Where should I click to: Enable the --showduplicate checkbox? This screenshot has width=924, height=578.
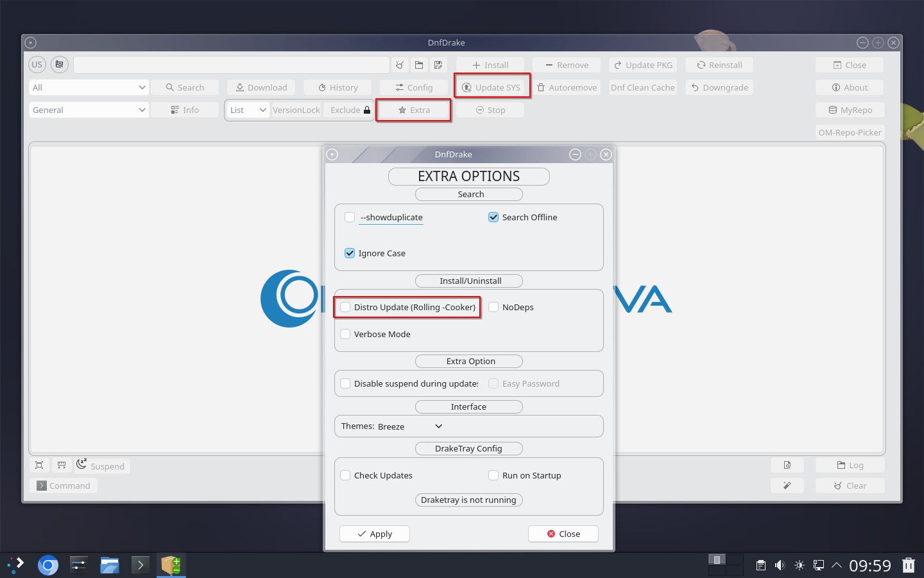tap(350, 217)
